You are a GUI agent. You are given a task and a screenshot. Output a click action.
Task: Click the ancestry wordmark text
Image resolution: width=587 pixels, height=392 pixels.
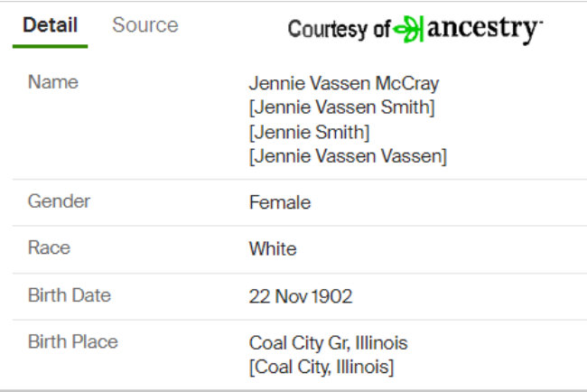(485, 29)
